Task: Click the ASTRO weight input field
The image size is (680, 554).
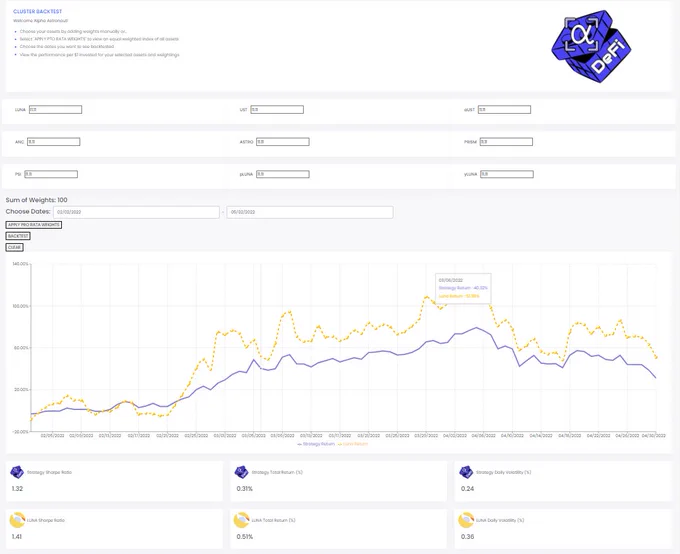Action: click(283, 142)
